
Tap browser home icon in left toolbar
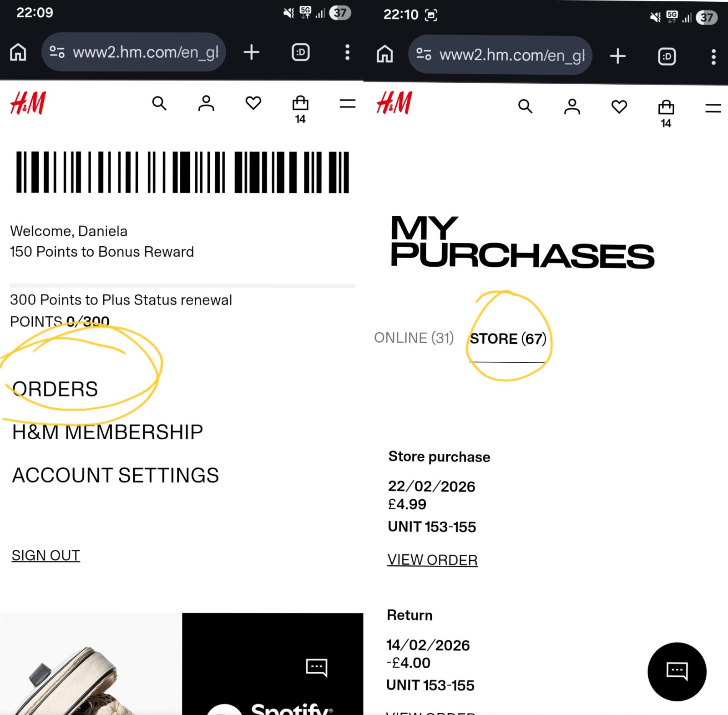pos(18,52)
